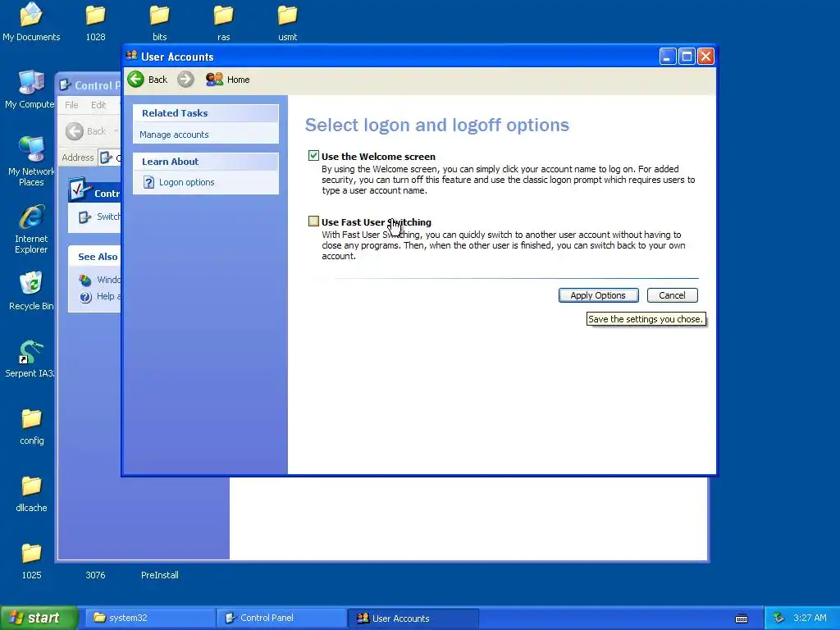Maximize the User Accounts window
Screen dimensions: 840x630
point(687,57)
